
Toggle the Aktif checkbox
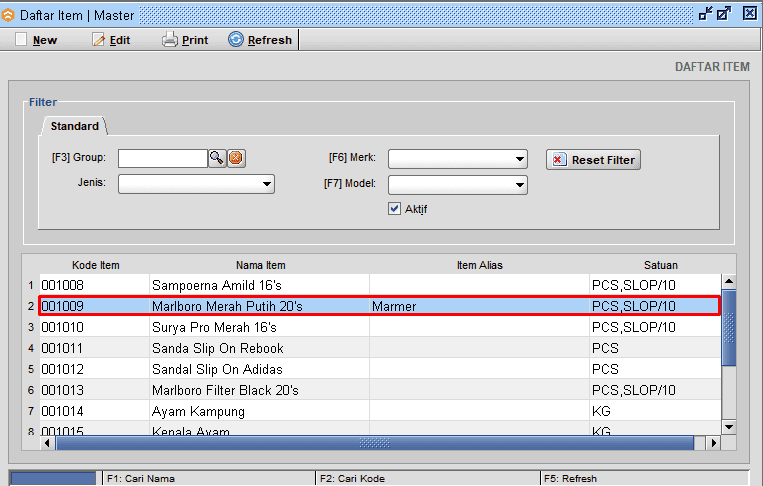click(x=394, y=209)
